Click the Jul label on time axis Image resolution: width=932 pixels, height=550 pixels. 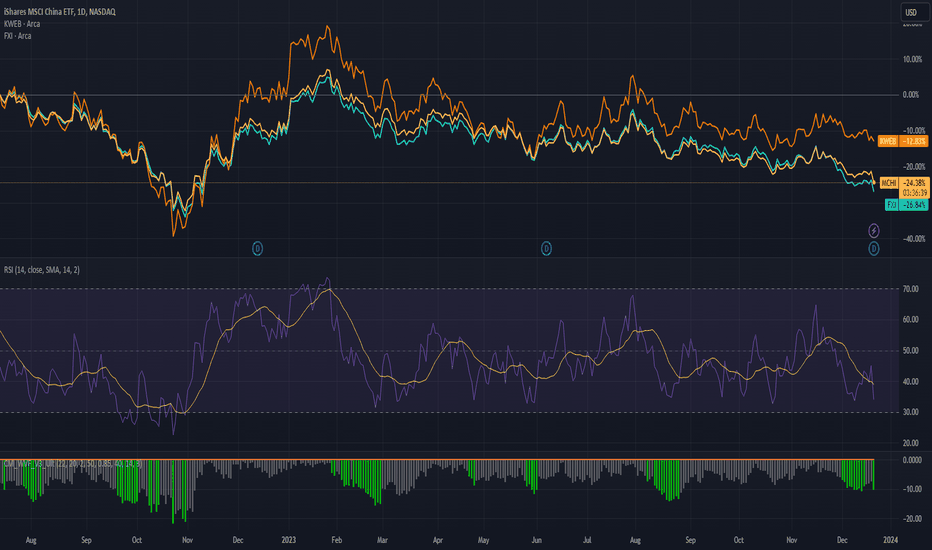[587, 540]
